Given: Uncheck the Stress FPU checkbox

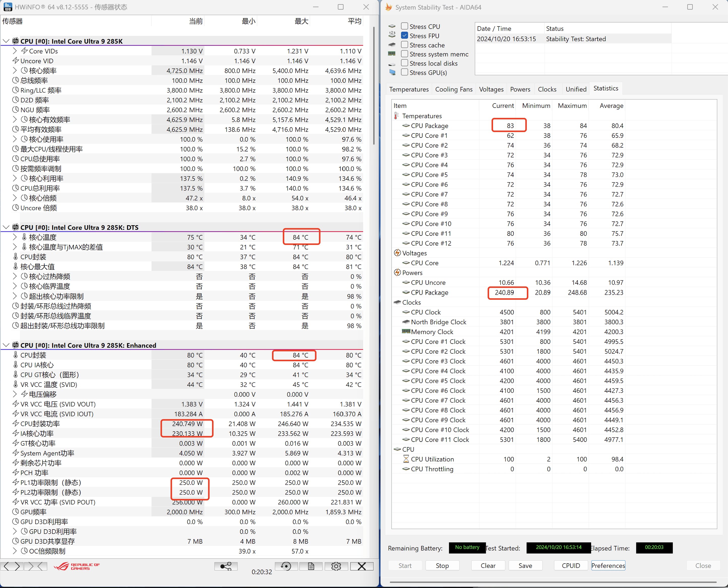Looking at the screenshot, I should pos(404,35).
